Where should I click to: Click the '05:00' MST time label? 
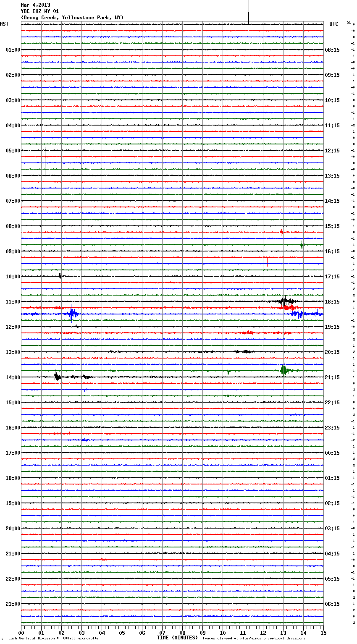13,151
